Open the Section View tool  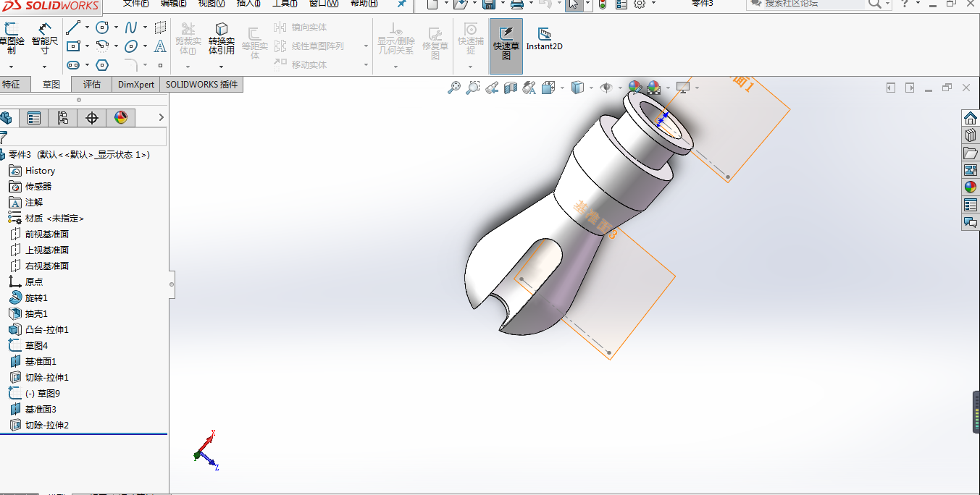click(511, 88)
